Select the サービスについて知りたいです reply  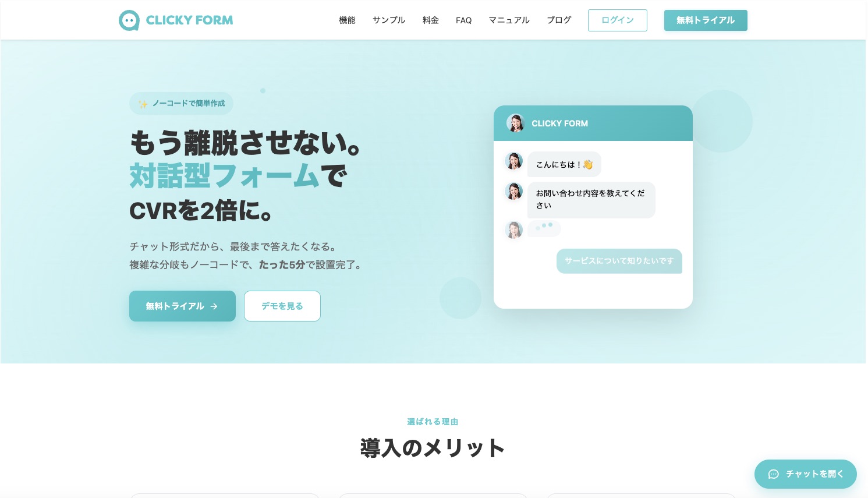click(x=619, y=261)
